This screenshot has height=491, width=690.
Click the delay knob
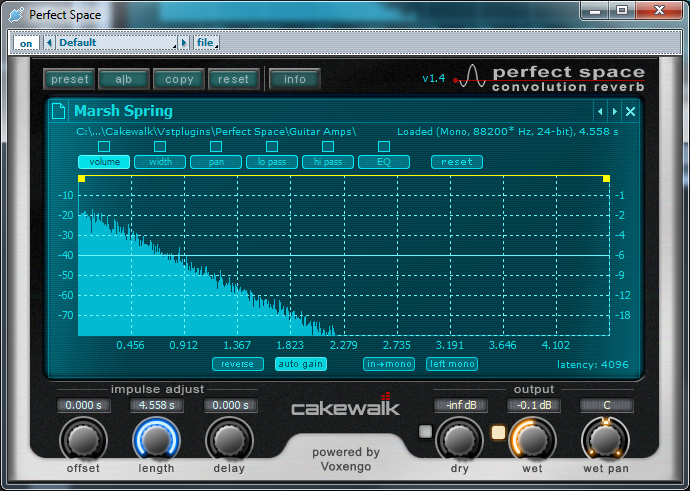coord(229,440)
